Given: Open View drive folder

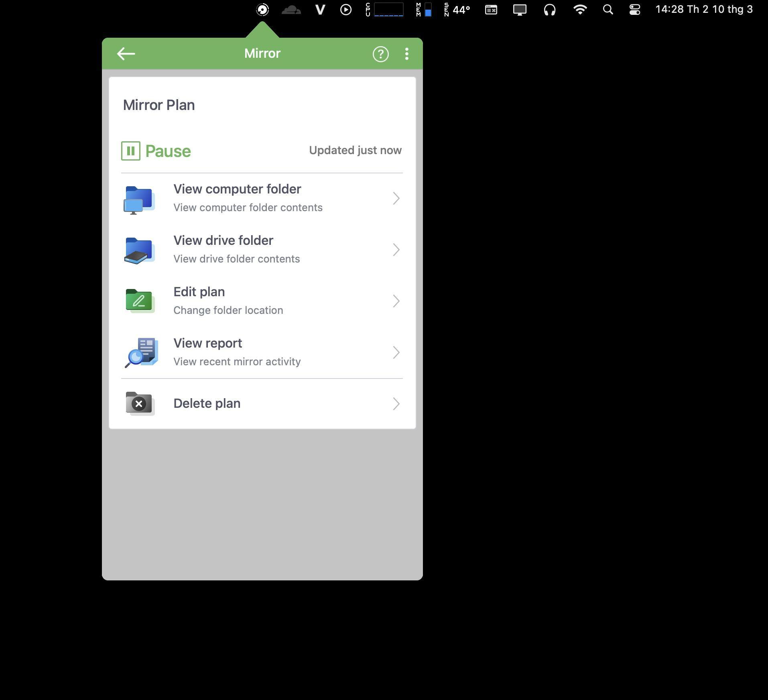Looking at the screenshot, I should (262, 250).
